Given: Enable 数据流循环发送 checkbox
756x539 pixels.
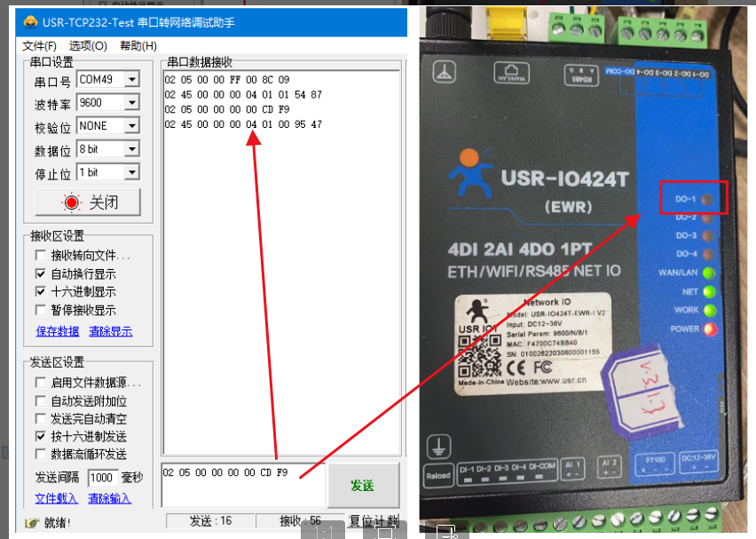Looking at the screenshot, I should click(x=41, y=454).
